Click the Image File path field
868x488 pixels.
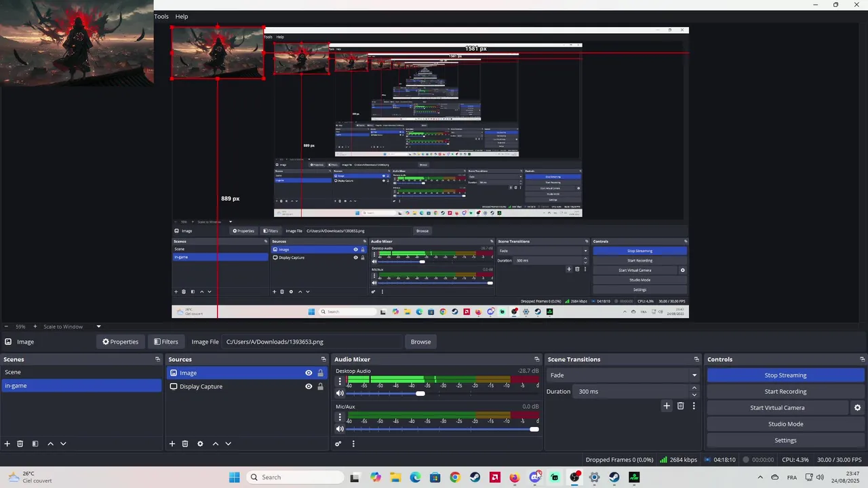pos(312,342)
